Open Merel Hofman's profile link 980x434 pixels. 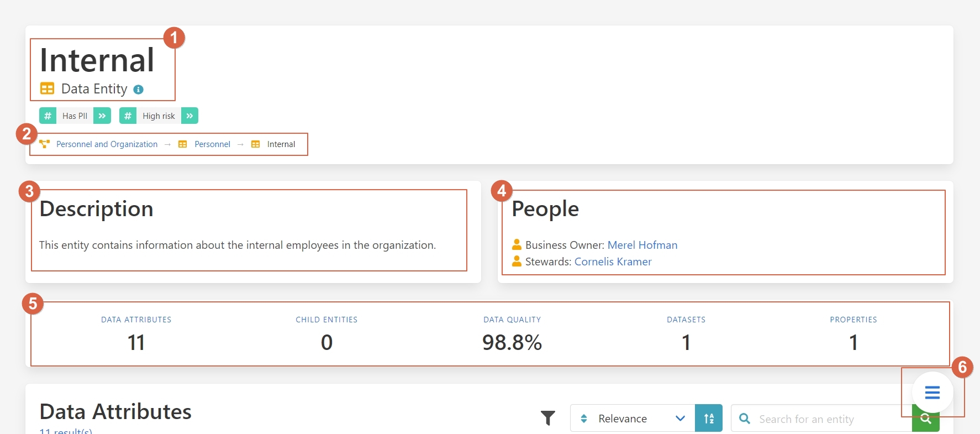642,245
